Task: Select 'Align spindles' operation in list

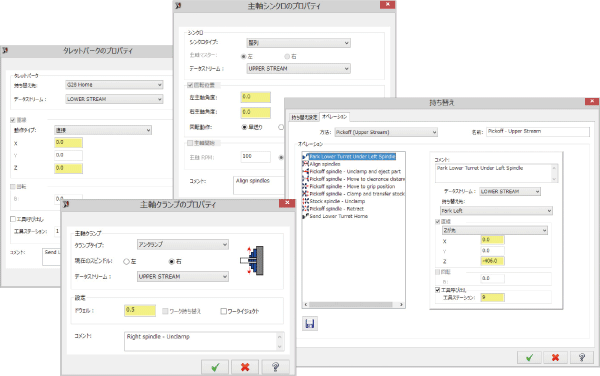Action: pyautogui.click(x=324, y=164)
